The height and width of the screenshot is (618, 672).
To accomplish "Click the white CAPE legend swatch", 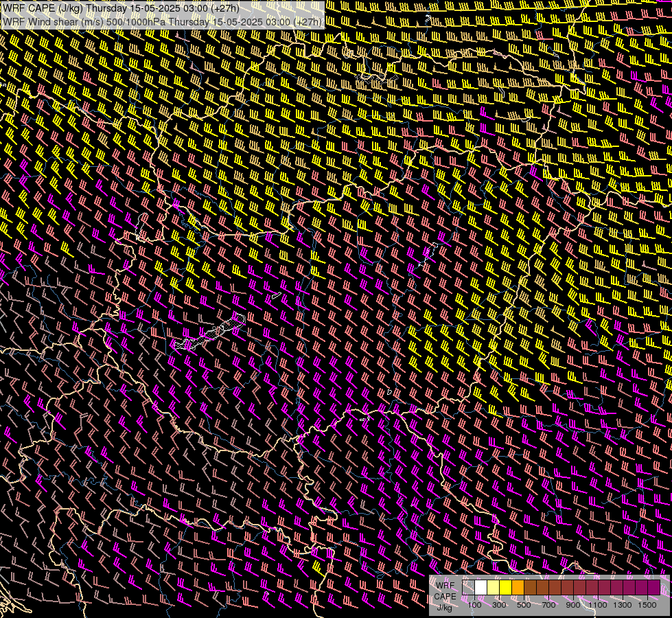I will click(481, 587).
